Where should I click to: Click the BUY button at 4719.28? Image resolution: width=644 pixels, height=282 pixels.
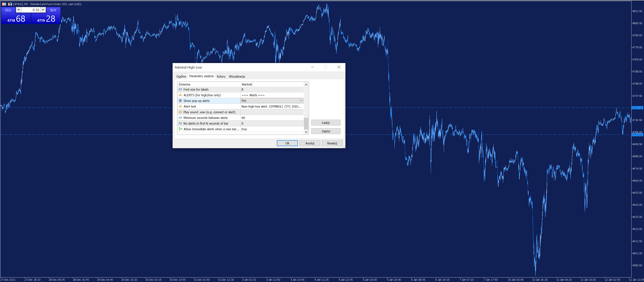point(46,18)
